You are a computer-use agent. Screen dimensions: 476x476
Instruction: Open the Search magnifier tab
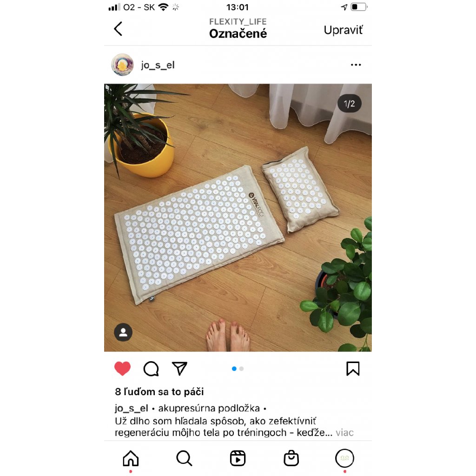pos(184,458)
